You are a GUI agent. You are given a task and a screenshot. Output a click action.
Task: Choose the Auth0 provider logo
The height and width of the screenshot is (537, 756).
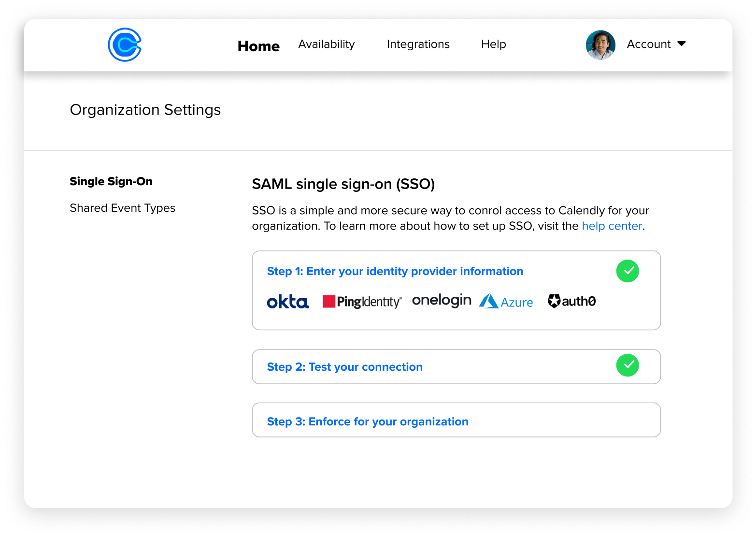coord(572,301)
